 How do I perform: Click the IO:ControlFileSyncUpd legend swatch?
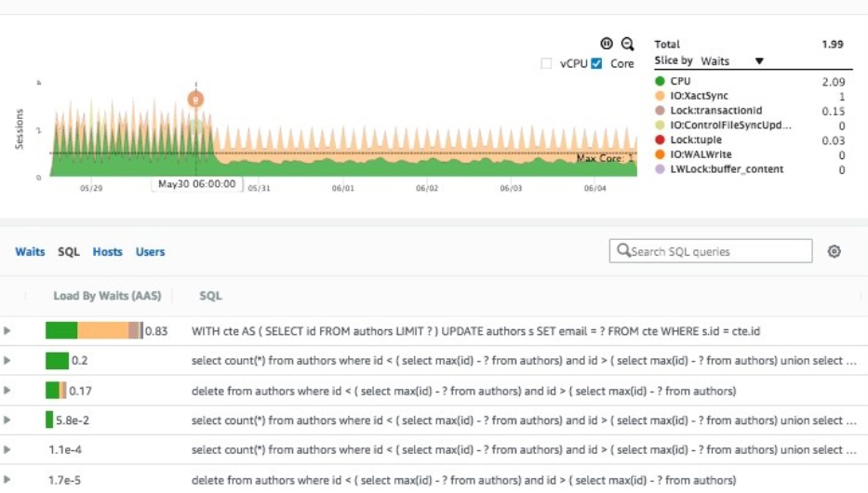click(660, 125)
